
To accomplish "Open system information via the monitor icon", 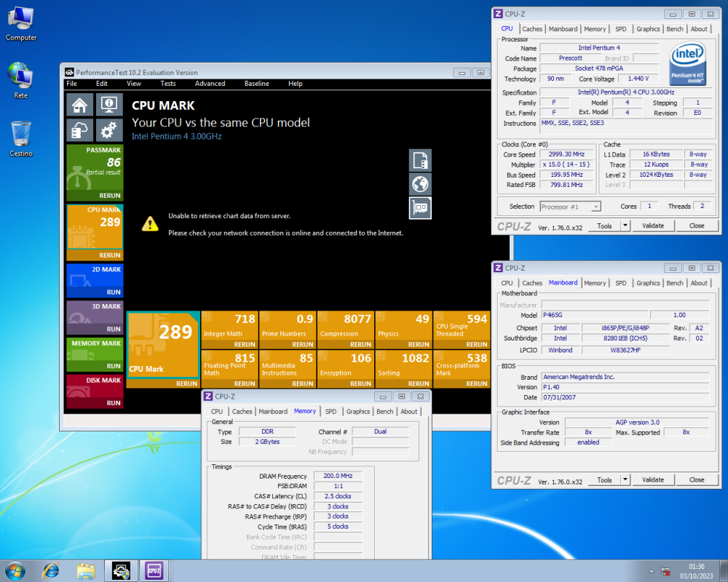I will tap(108, 104).
